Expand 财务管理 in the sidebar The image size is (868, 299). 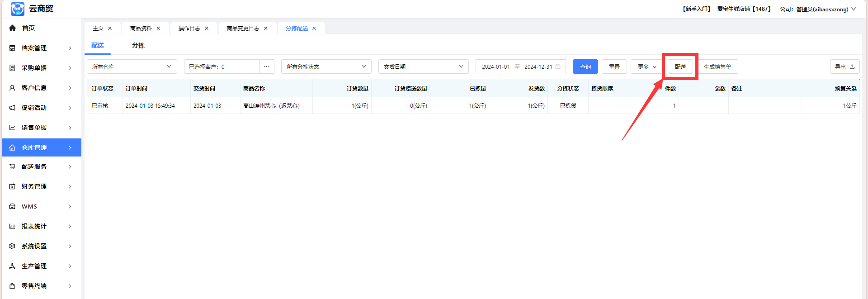pyautogui.click(x=41, y=187)
